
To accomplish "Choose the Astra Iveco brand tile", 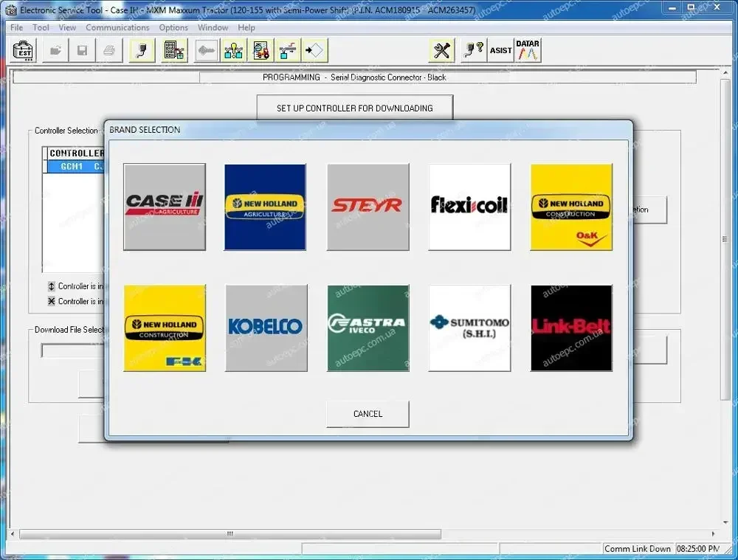I will (368, 328).
